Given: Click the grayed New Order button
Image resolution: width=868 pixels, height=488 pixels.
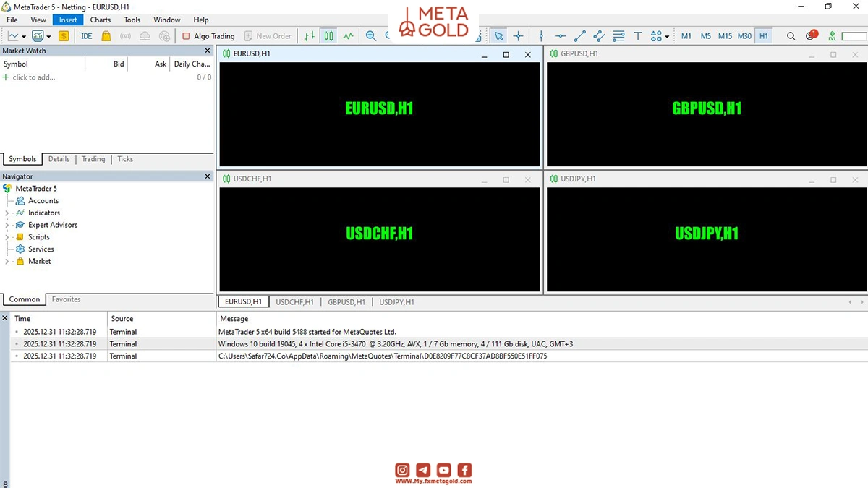Looking at the screenshot, I should [268, 36].
